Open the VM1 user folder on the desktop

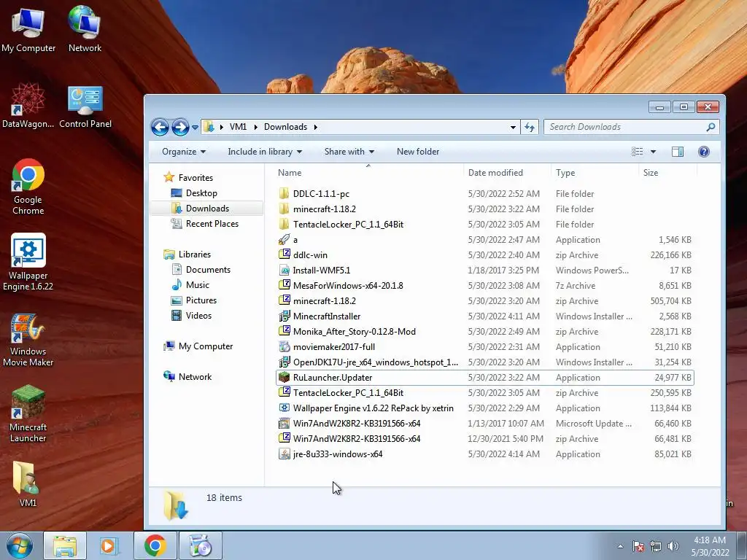click(26, 483)
